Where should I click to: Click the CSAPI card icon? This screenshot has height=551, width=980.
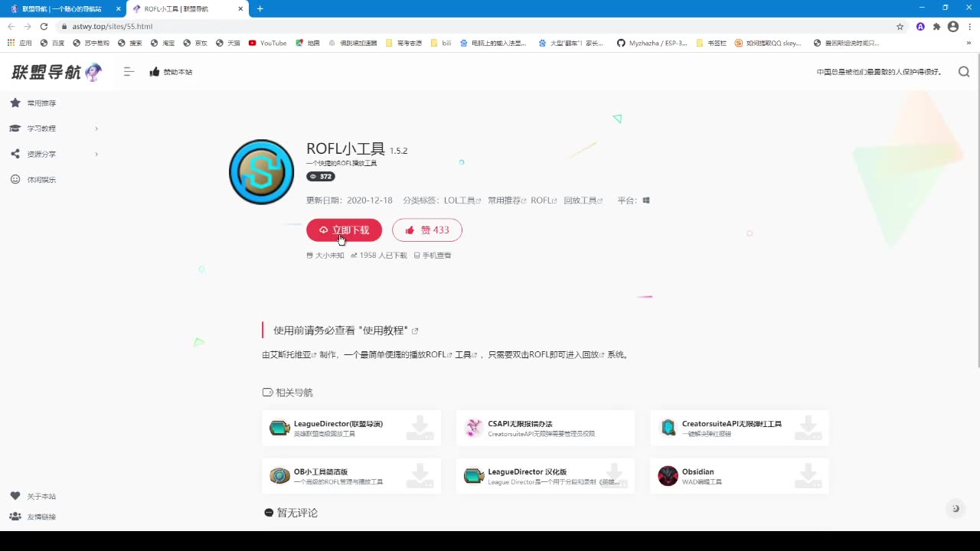click(x=474, y=428)
